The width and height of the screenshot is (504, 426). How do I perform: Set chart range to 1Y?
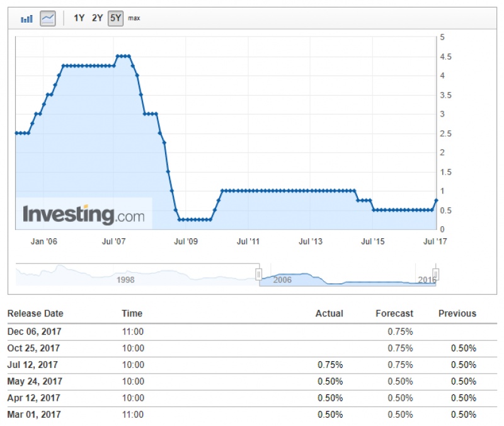79,18
